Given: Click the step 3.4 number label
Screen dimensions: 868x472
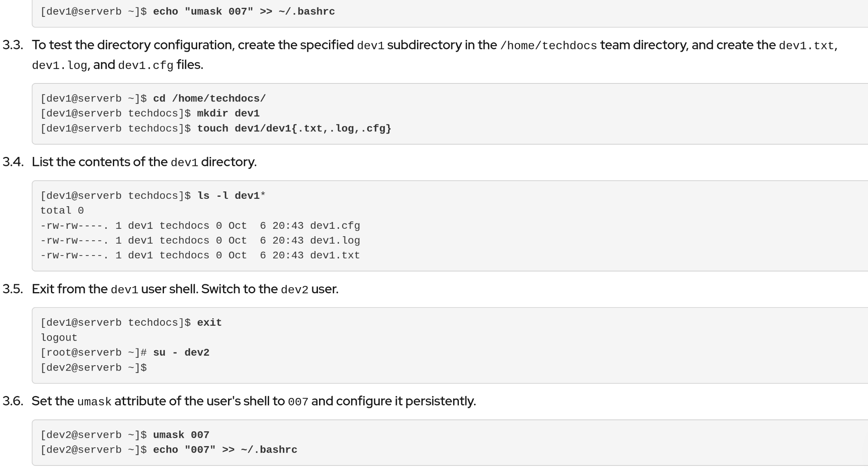Looking at the screenshot, I should tap(13, 162).
